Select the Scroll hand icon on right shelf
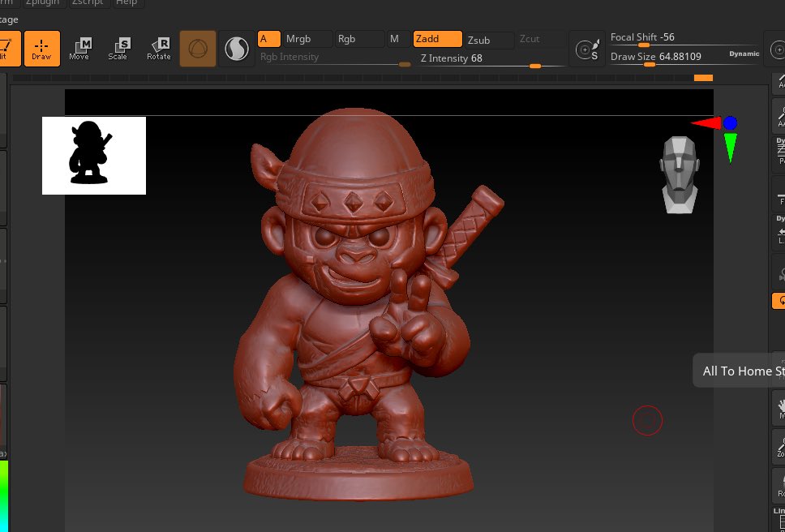The image size is (785, 532). 779,405
